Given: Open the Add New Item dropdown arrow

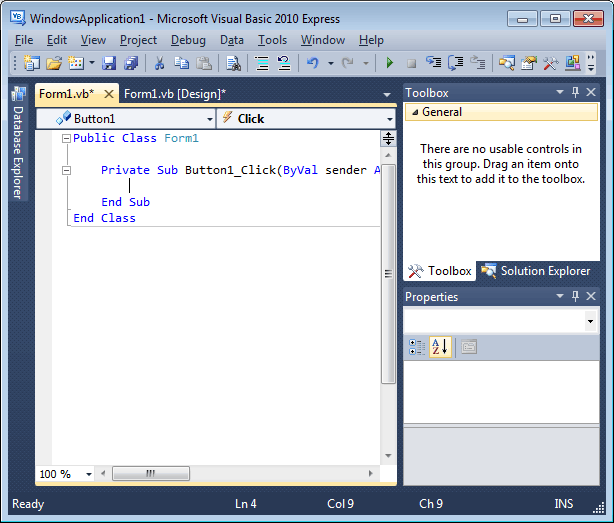Looking at the screenshot, I should [x=92, y=63].
